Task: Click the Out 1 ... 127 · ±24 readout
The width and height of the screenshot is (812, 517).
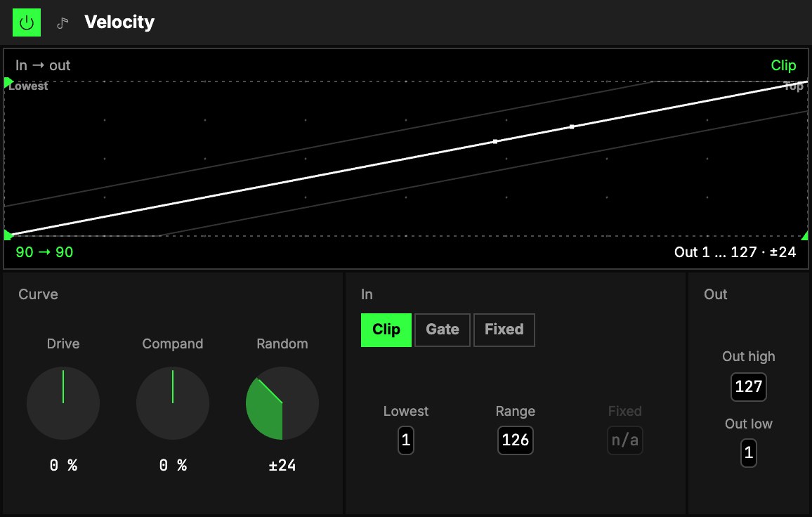Action: coord(735,252)
